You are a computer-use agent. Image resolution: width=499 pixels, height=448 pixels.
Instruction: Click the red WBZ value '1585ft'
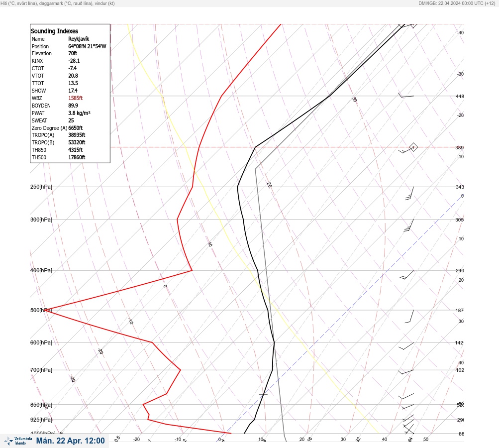pyautogui.click(x=76, y=98)
